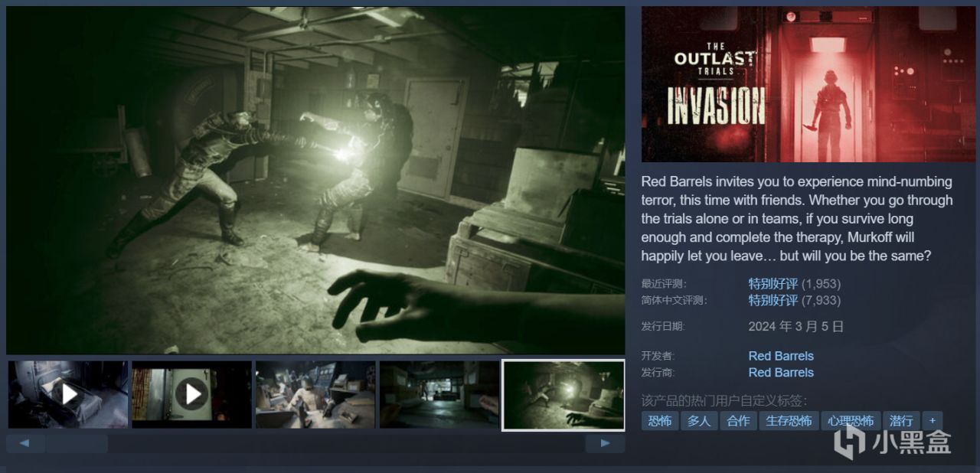This screenshot has width=980, height=473.
Task: Select the 心理恐怖 tag
Action: (x=851, y=421)
